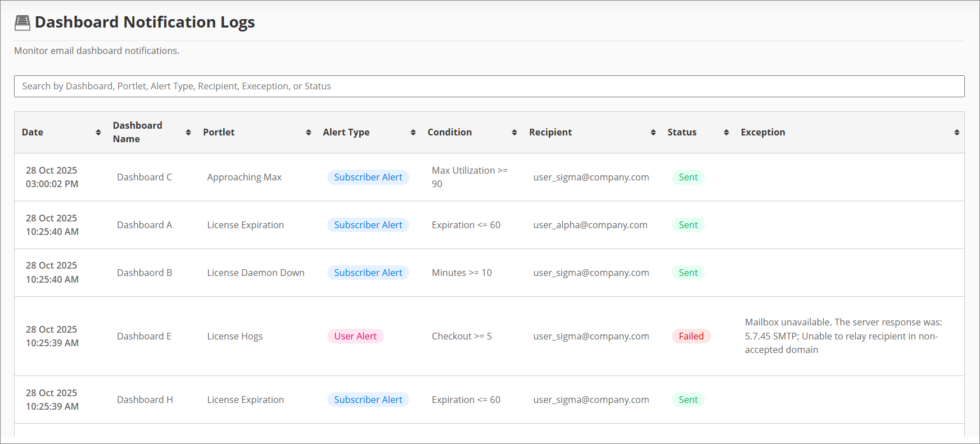Select the Dashboard H name cell

(145, 400)
